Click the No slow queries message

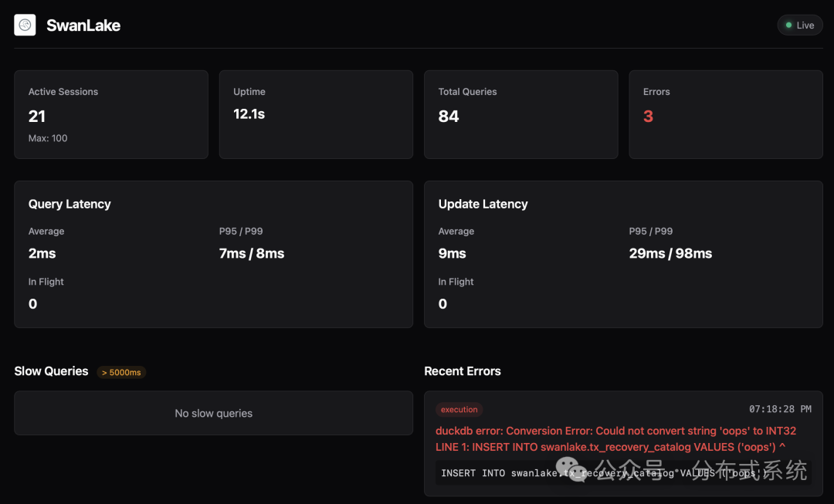point(214,413)
